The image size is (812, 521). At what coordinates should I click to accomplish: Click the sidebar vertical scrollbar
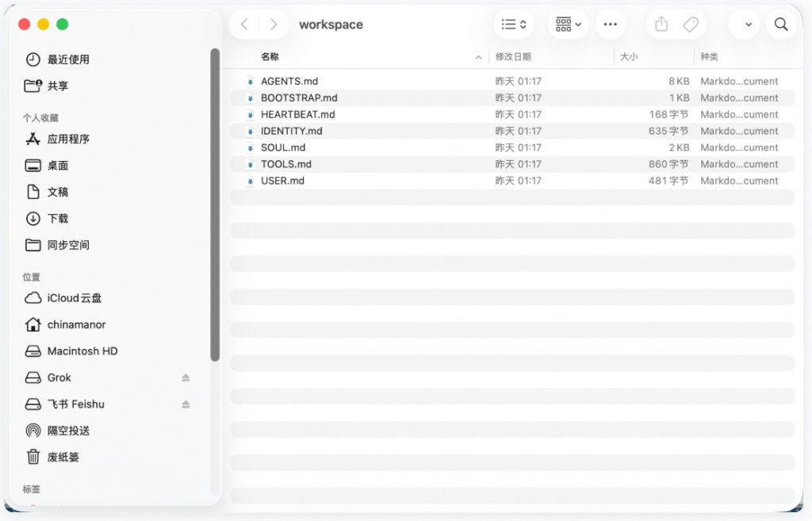tap(215, 205)
